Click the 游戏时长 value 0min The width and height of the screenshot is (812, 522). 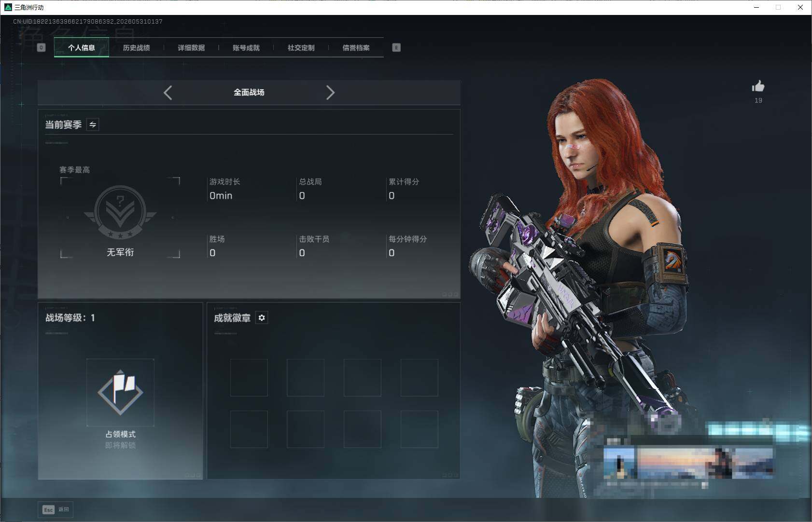click(x=221, y=195)
